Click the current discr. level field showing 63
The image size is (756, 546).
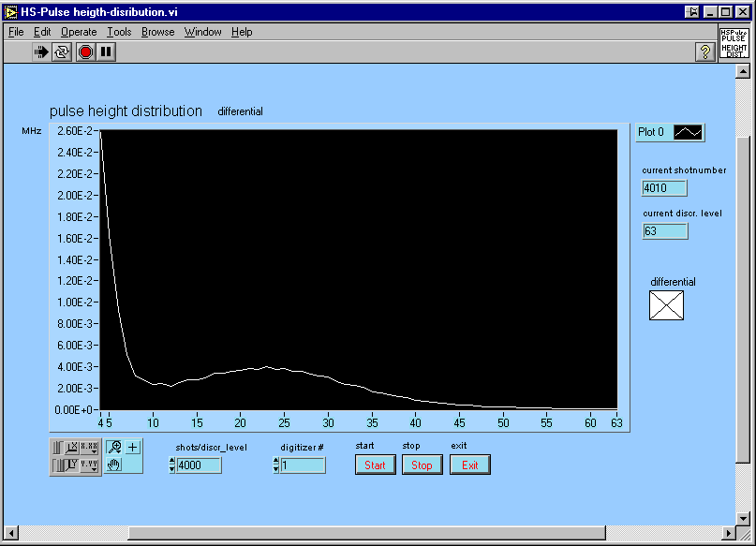pos(664,230)
